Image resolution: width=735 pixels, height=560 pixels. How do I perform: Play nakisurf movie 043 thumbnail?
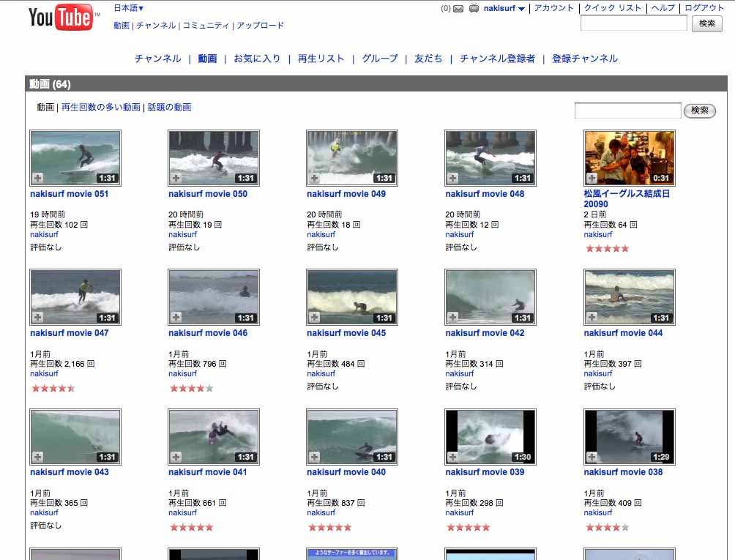coord(75,437)
